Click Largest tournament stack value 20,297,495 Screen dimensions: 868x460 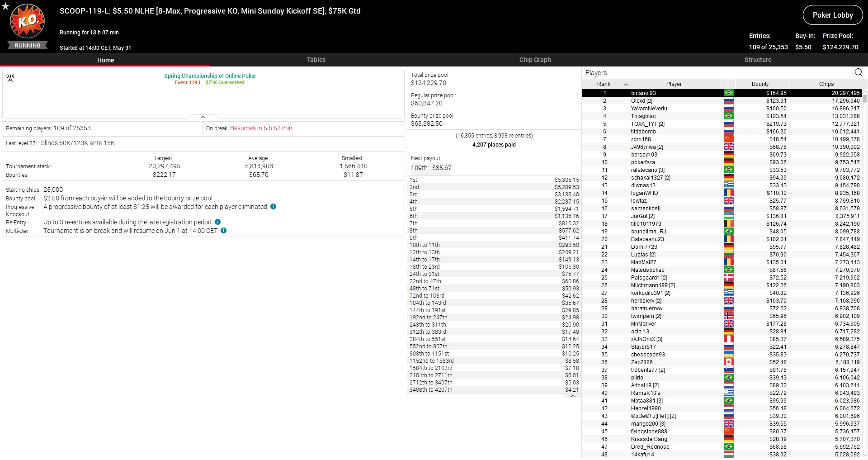pyautogui.click(x=165, y=166)
